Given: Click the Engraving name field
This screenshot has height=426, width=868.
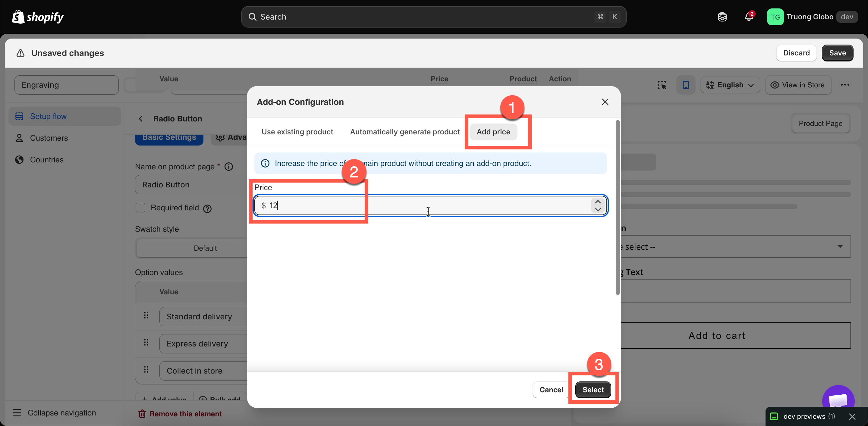Looking at the screenshot, I should coord(66,85).
